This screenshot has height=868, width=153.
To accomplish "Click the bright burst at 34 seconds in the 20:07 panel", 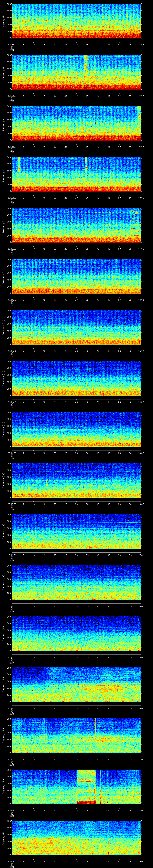I will [85, 62].
